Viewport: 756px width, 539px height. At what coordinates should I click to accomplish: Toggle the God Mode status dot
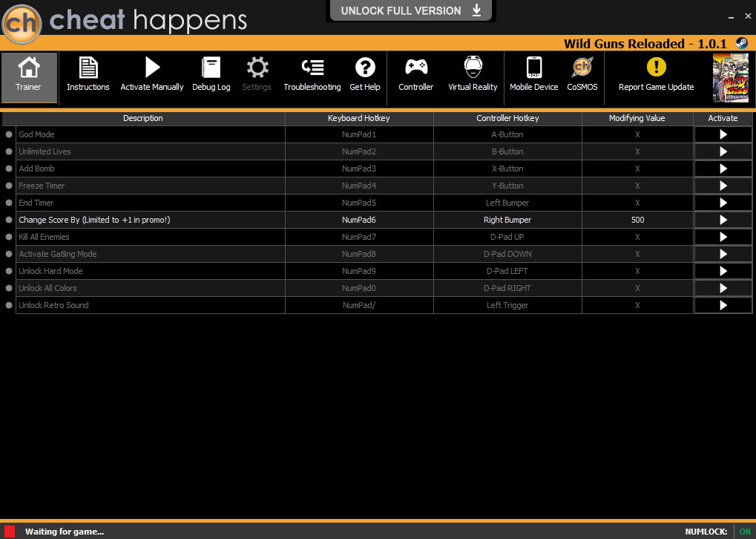[x=9, y=134]
